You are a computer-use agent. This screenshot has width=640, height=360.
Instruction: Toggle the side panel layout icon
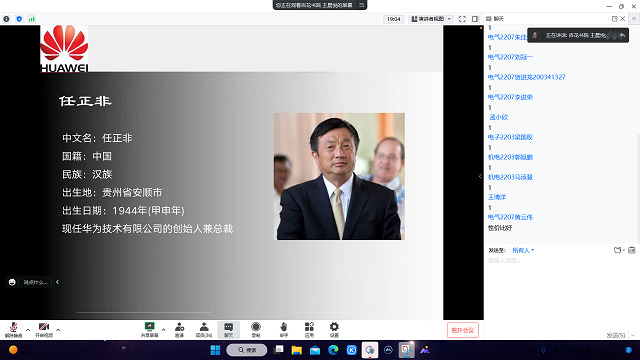(475, 19)
